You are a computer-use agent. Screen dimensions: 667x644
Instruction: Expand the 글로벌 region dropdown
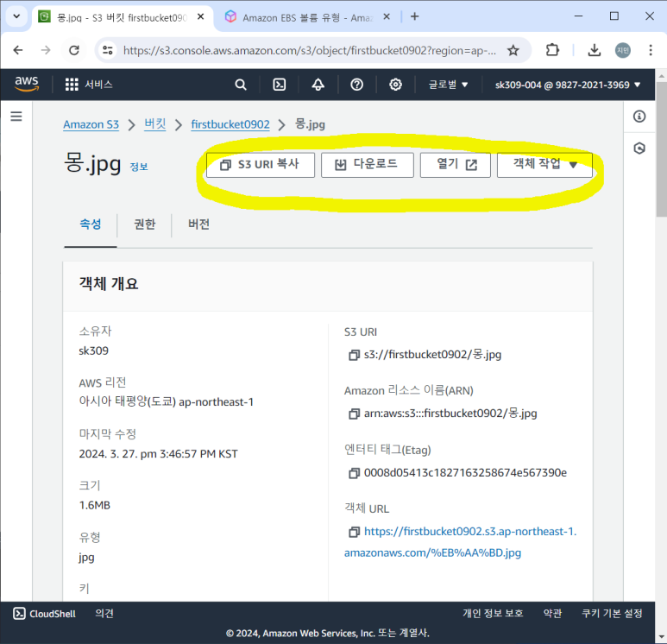tap(448, 85)
